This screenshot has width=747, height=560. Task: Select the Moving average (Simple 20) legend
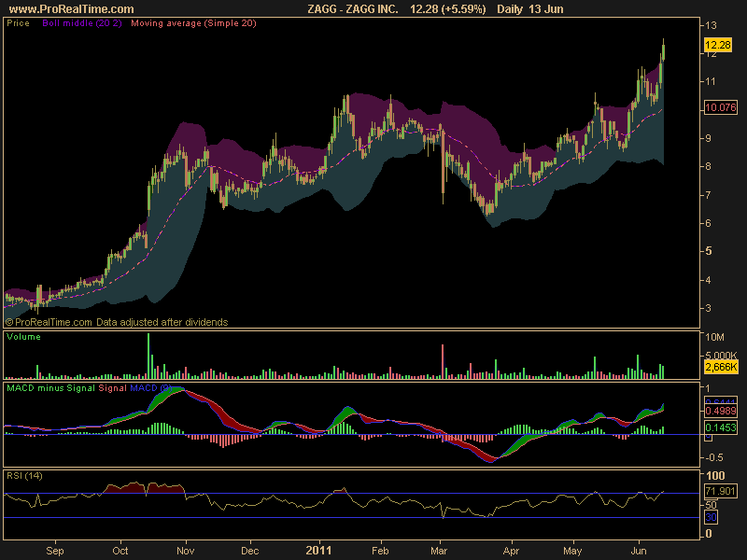tap(193, 22)
